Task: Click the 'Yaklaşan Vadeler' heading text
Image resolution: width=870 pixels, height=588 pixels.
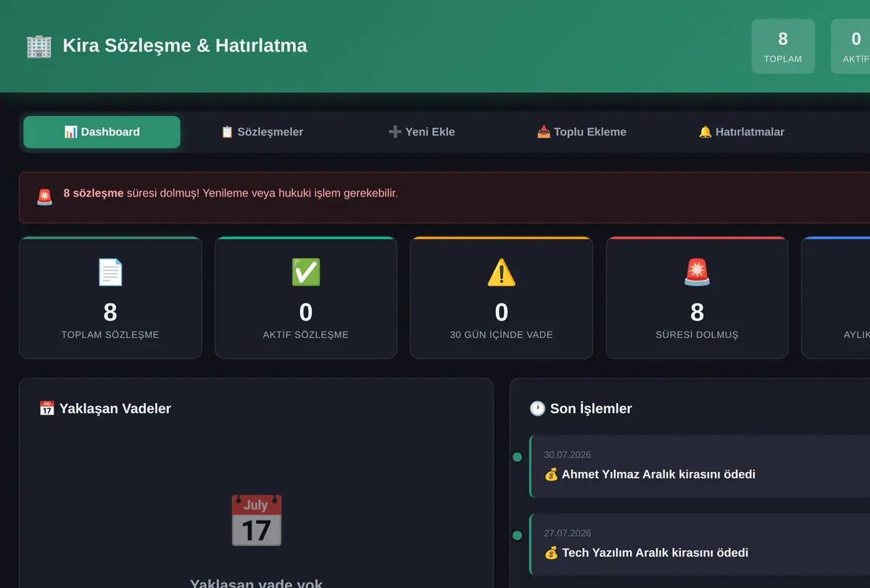Action: coord(115,408)
